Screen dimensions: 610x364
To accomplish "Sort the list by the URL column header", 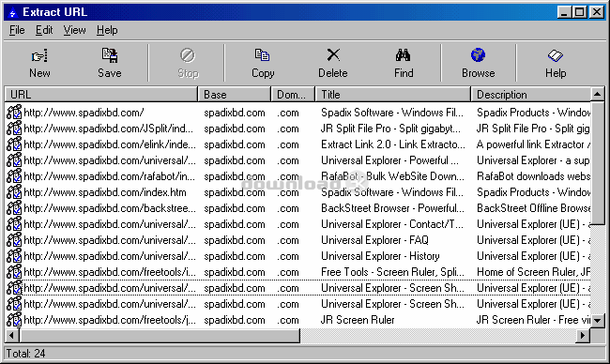I will coord(101,95).
